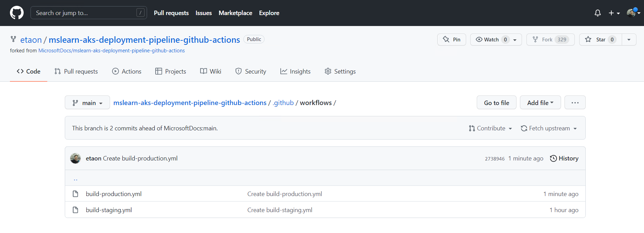Open the .github folder breadcrumb
This screenshot has width=644, height=233.
point(283,103)
